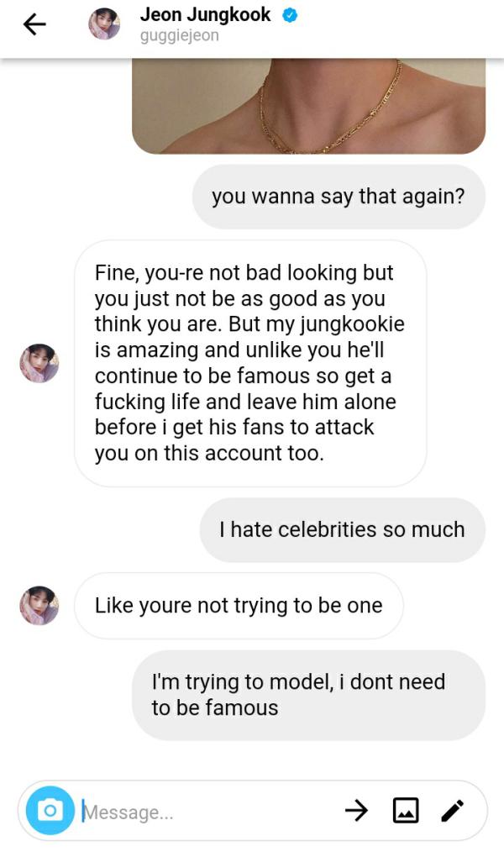This screenshot has width=504, height=857.
Task: Select "you wanna say that again?" bubble
Action: (339, 197)
